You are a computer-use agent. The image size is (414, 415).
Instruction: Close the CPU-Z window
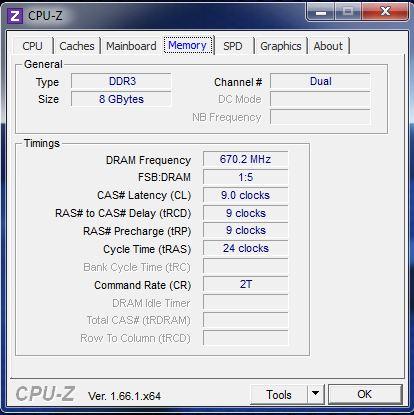coord(385,12)
